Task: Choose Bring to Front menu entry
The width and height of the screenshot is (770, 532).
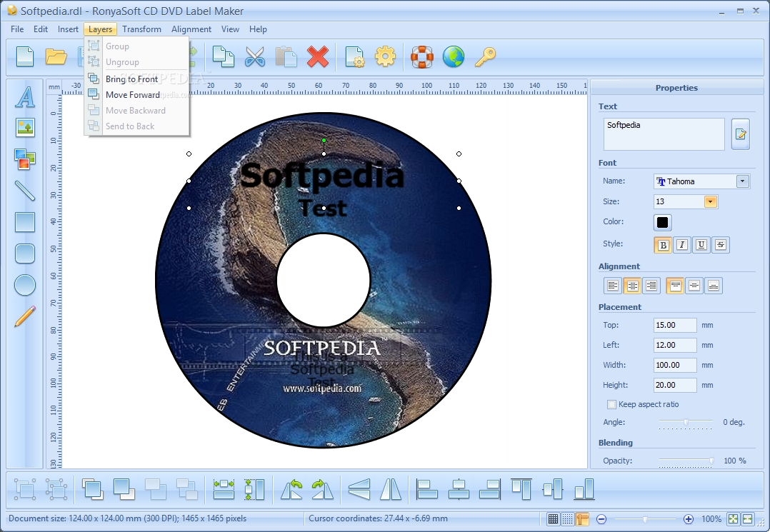Action: (x=136, y=79)
